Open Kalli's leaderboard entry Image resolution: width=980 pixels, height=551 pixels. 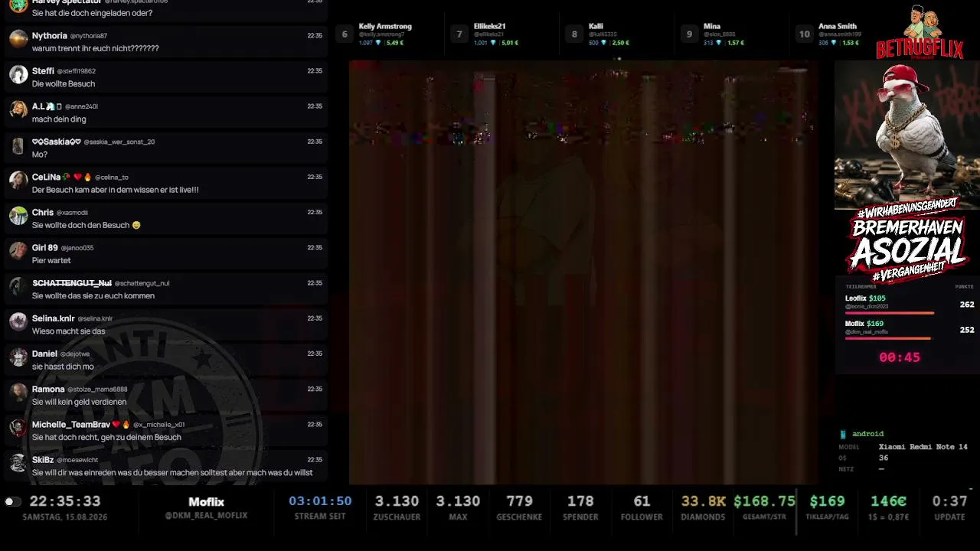616,34
